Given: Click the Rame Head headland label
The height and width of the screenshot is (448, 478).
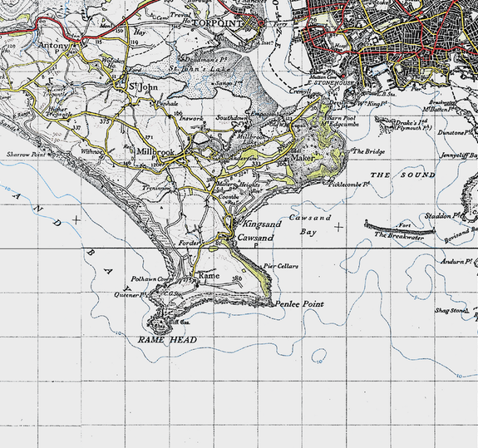Looking at the screenshot, I should (x=167, y=340).
